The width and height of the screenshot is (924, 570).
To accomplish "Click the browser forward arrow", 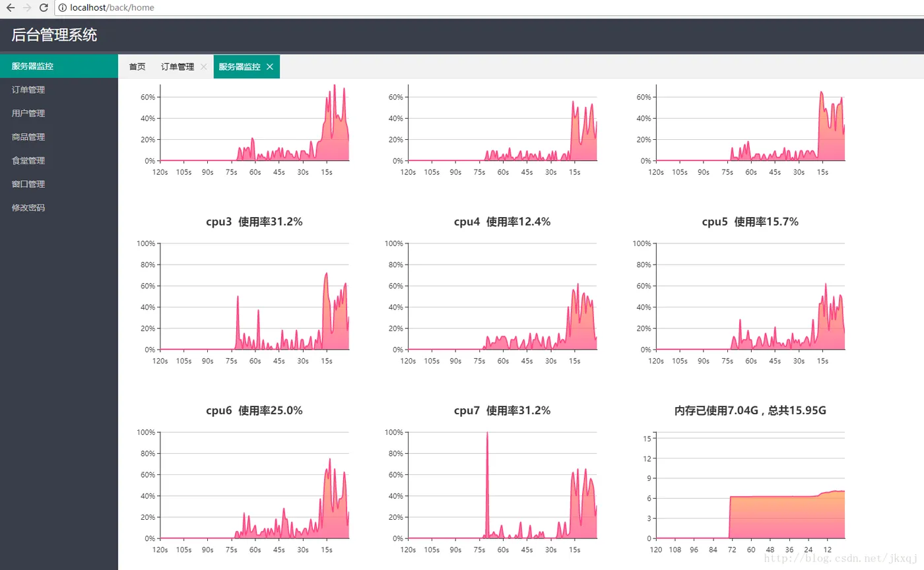I will point(27,8).
